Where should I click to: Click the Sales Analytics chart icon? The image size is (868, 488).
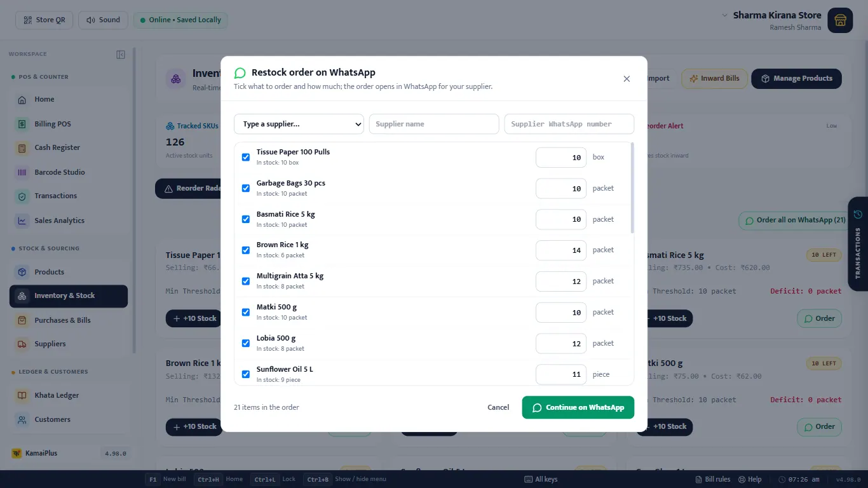click(x=22, y=220)
